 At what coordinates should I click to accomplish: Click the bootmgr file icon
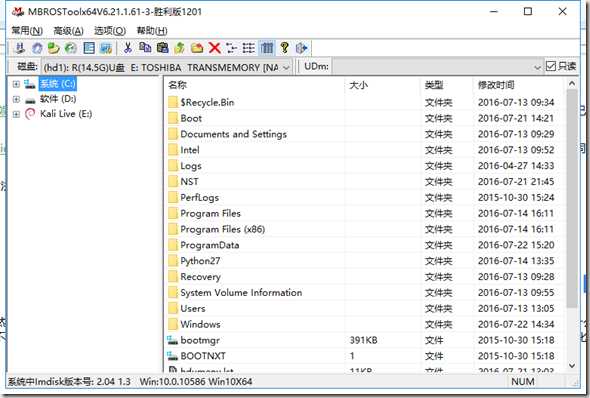coord(172,340)
